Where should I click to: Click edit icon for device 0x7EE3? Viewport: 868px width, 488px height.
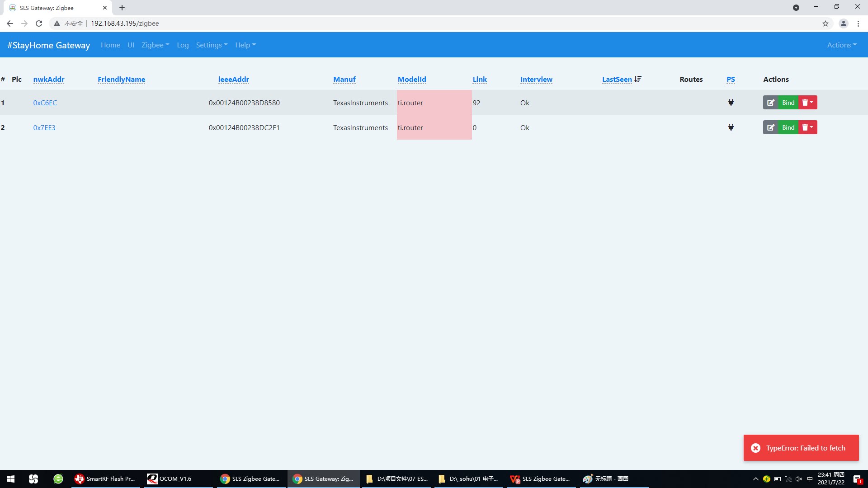point(771,127)
